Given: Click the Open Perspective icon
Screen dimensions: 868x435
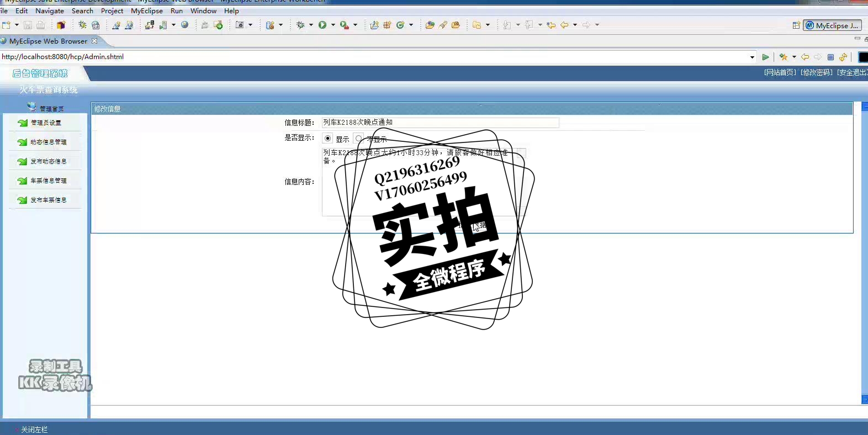Looking at the screenshot, I should 796,25.
